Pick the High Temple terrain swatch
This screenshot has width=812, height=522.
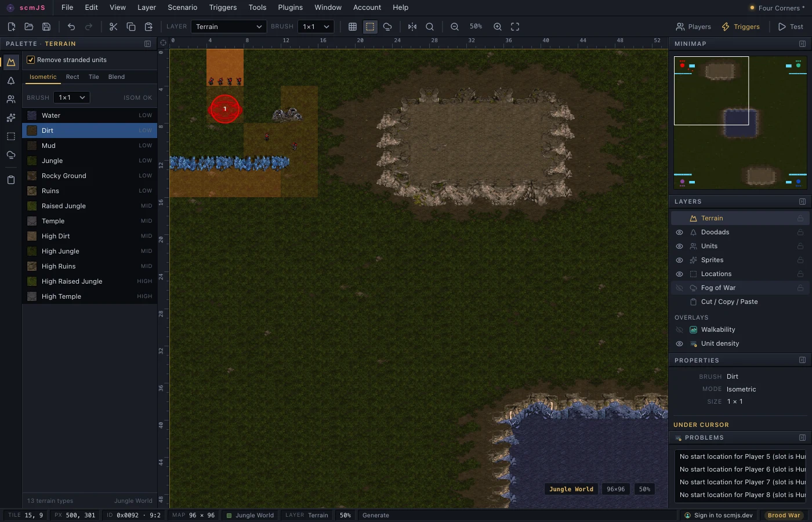pos(32,296)
